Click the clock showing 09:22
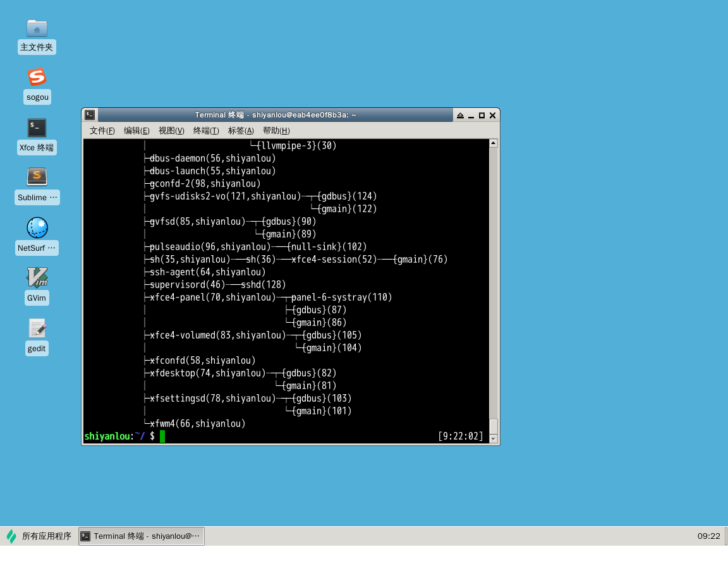 pos(708,536)
